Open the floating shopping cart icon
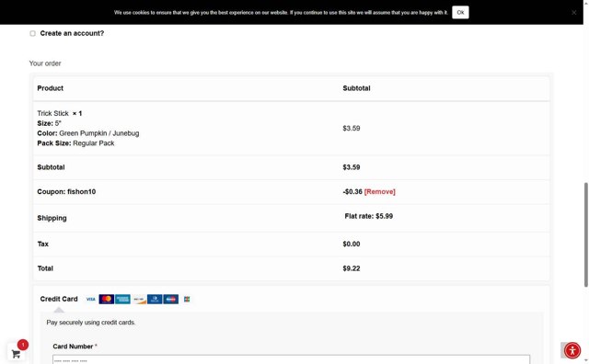The image size is (589, 364). (x=16, y=353)
